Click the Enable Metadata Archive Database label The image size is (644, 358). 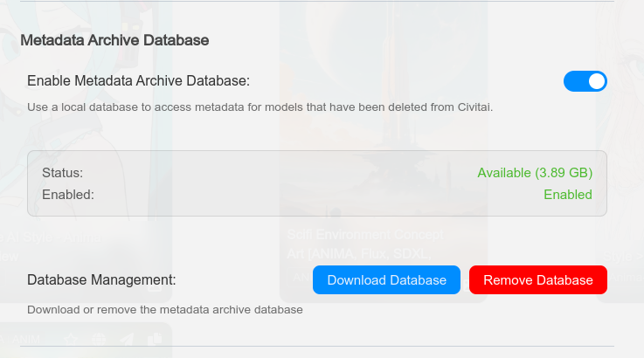click(138, 81)
